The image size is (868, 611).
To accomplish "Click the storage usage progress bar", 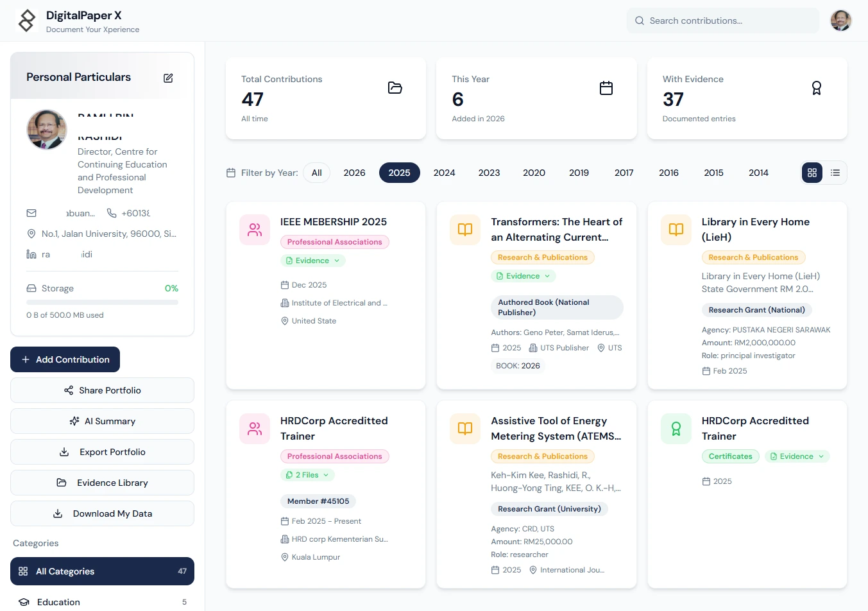I will pyautogui.click(x=103, y=302).
